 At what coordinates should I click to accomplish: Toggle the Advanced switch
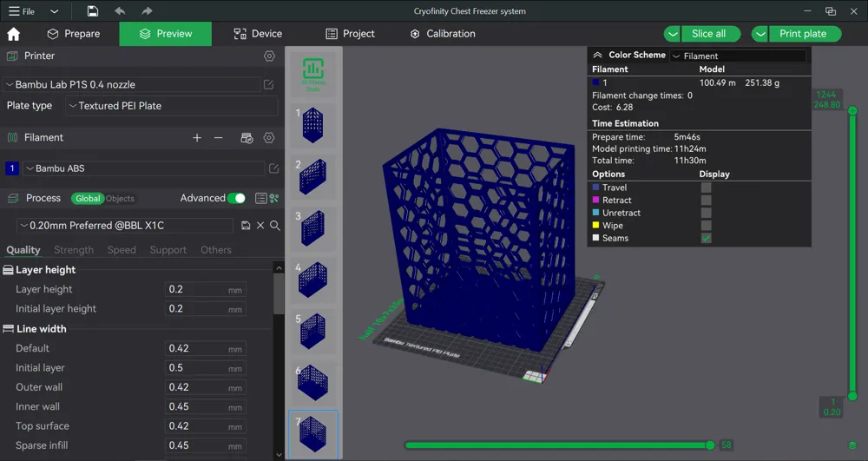[x=236, y=198]
